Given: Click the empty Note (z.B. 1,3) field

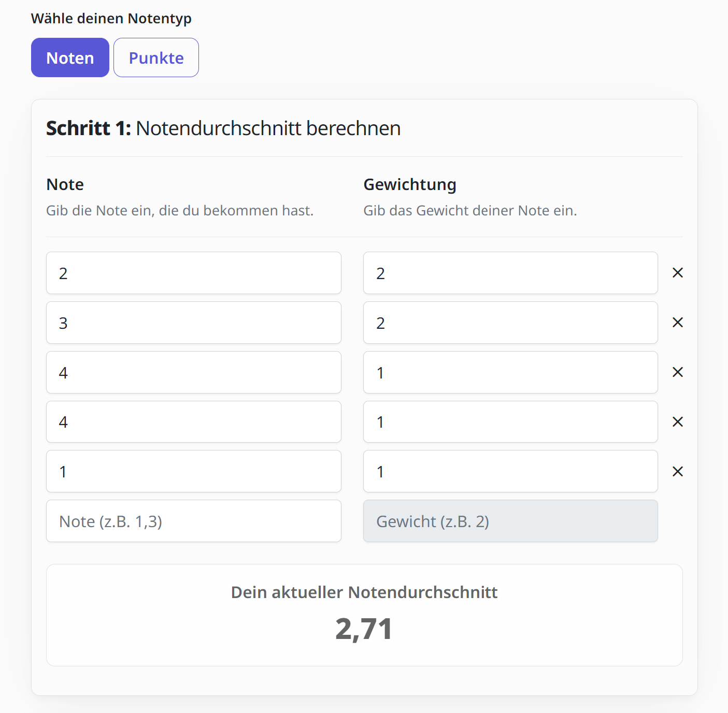Looking at the screenshot, I should [193, 521].
